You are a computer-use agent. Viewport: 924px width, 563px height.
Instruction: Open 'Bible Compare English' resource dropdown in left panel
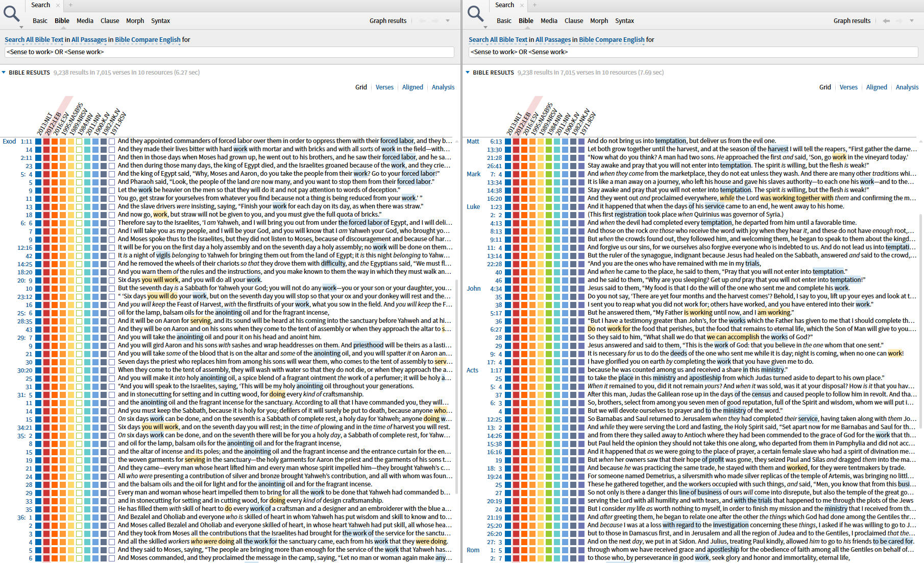pyautogui.click(x=148, y=39)
